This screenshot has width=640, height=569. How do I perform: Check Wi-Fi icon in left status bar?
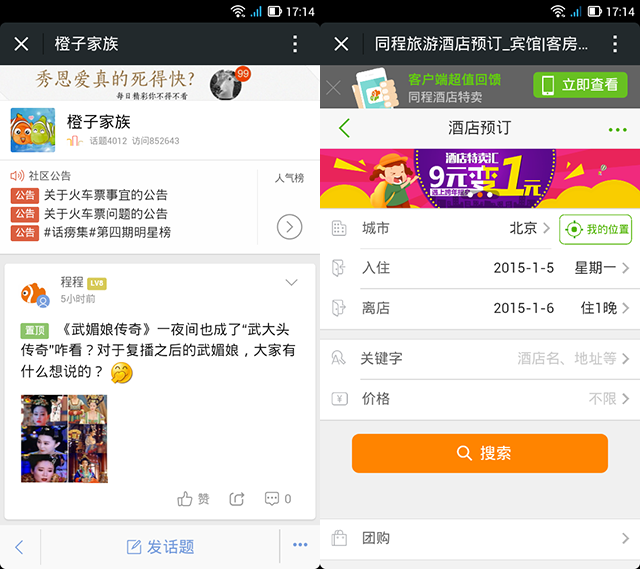[x=238, y=11]
